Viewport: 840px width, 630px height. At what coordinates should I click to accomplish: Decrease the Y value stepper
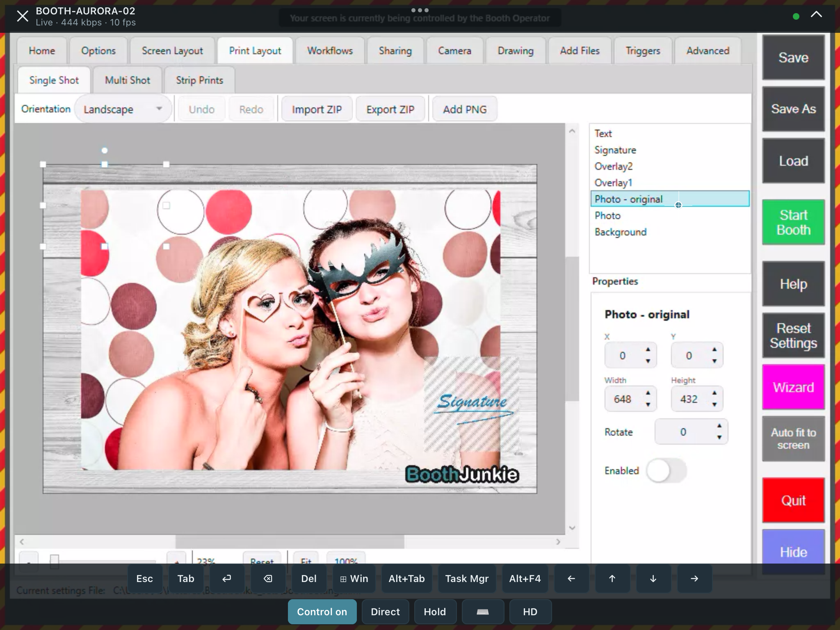point(714,361)
